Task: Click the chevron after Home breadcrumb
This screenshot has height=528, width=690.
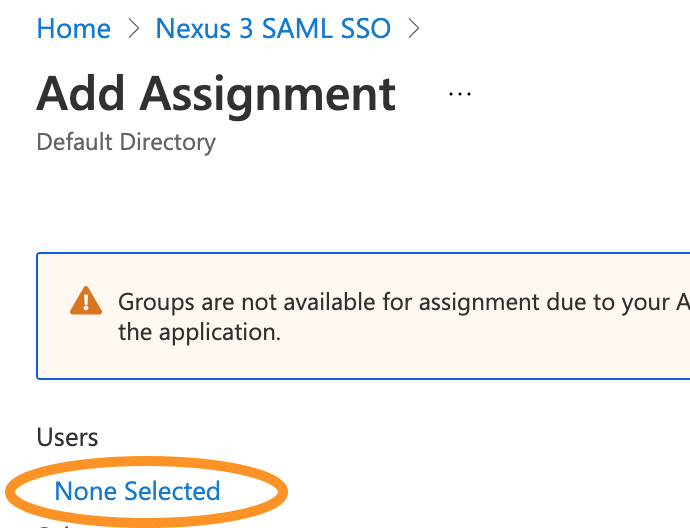Action: click(x=134, y=29)
